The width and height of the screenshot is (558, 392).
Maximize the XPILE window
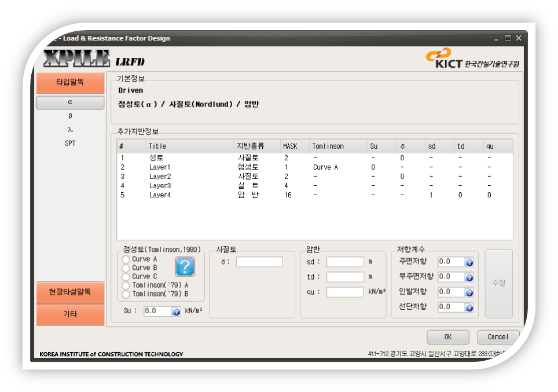(508, 38)
